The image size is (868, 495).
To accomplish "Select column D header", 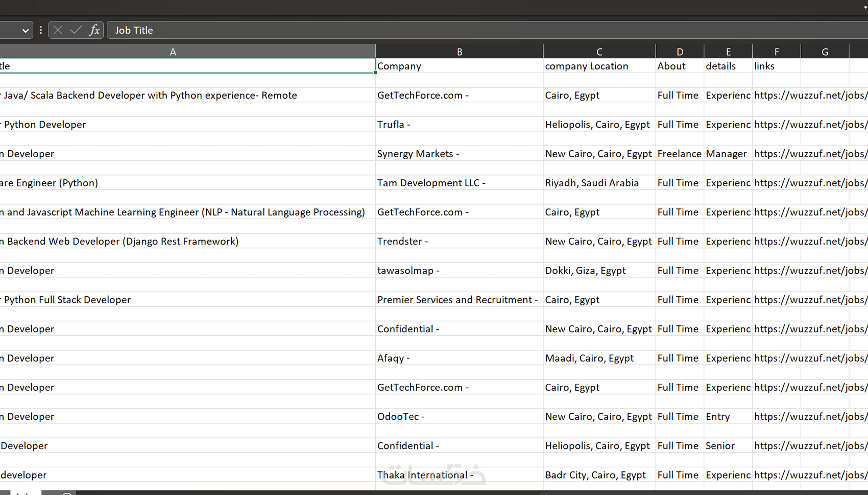I will tap(680, 52).
